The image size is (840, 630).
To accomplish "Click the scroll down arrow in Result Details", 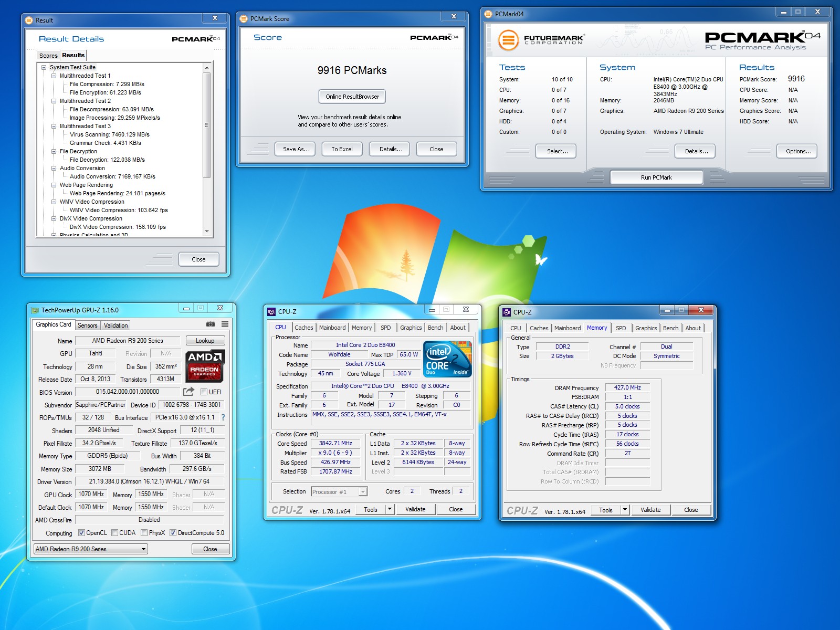I will 207,232.
